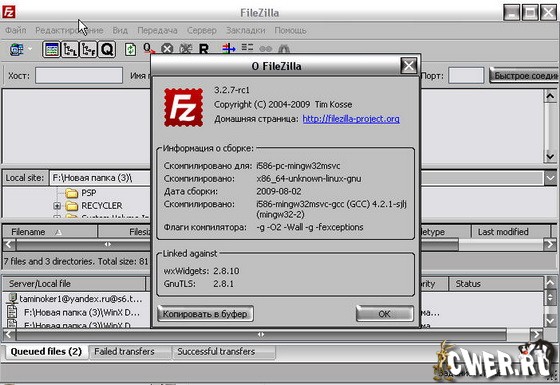Open Site Manager dropdown arrow
Image resolution: width=560 pixels, height=385 pixels.
pyautogui.click(x=30, y=48)
